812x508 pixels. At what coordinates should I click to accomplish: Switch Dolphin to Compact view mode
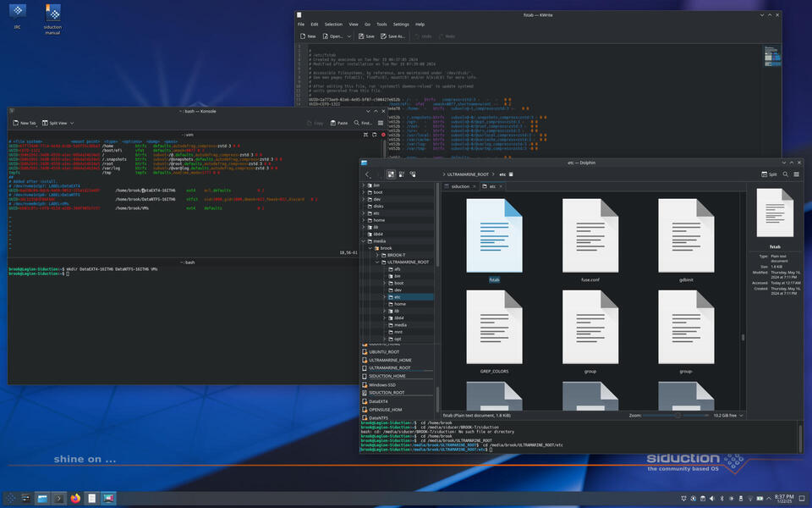pos(402,174)
